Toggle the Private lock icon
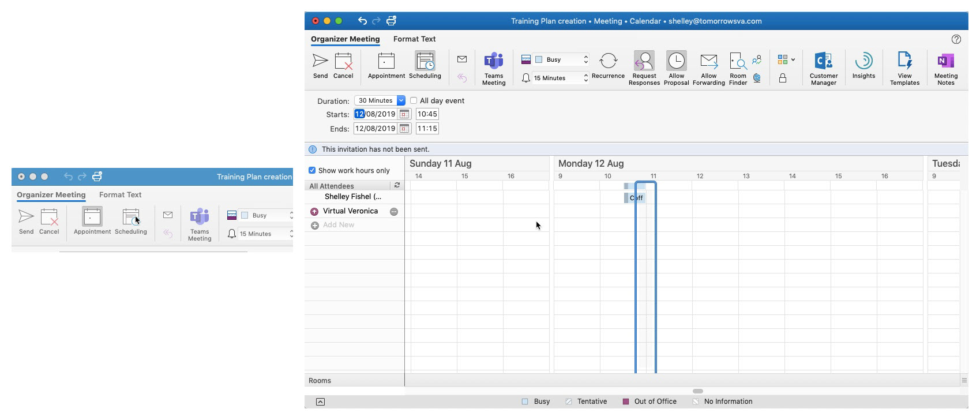 point(783,78)
